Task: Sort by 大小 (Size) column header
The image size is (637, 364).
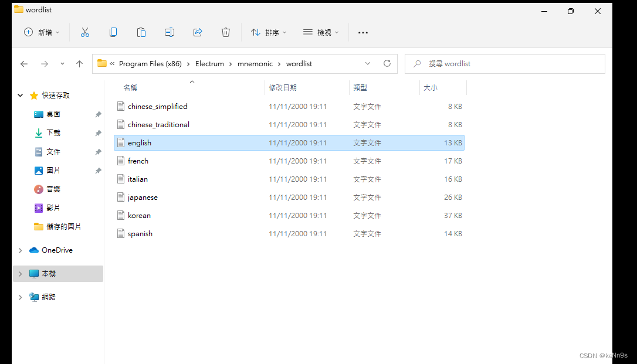Action: click(x=431, y=88)
